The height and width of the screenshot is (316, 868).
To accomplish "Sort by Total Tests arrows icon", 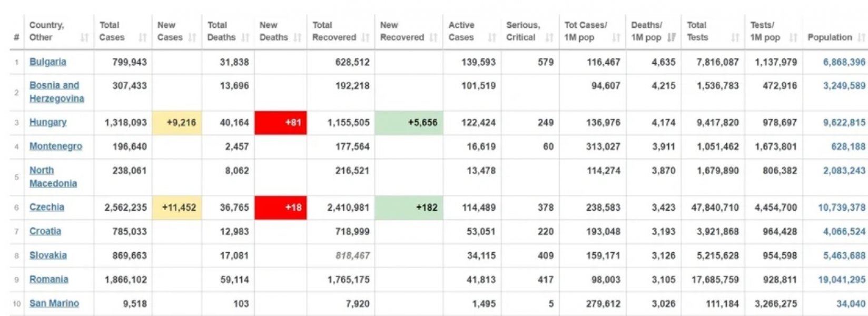I will coord(735,38).
